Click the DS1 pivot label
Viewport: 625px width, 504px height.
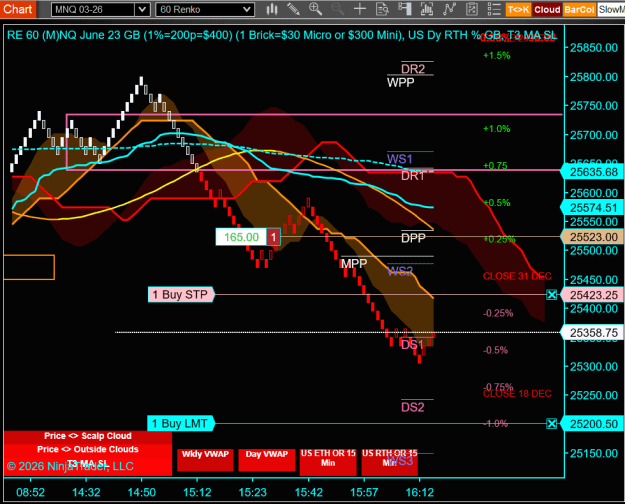click(x=412, y=345)
